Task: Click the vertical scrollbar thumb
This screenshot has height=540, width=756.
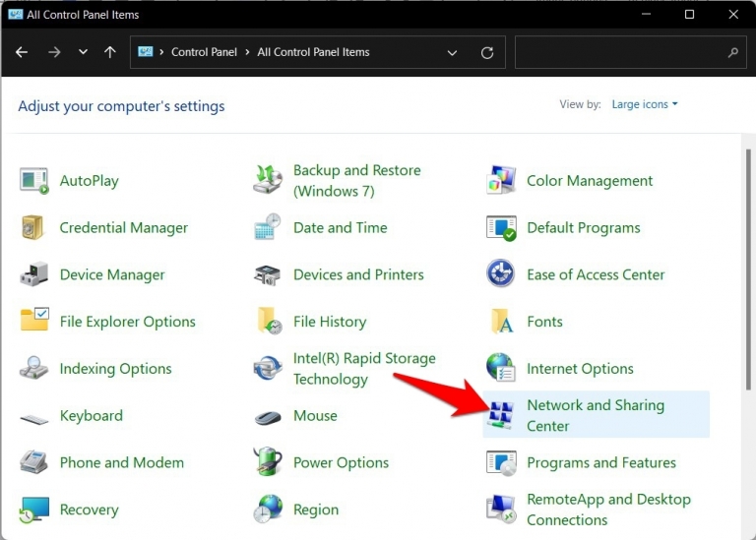Action: 748,270
